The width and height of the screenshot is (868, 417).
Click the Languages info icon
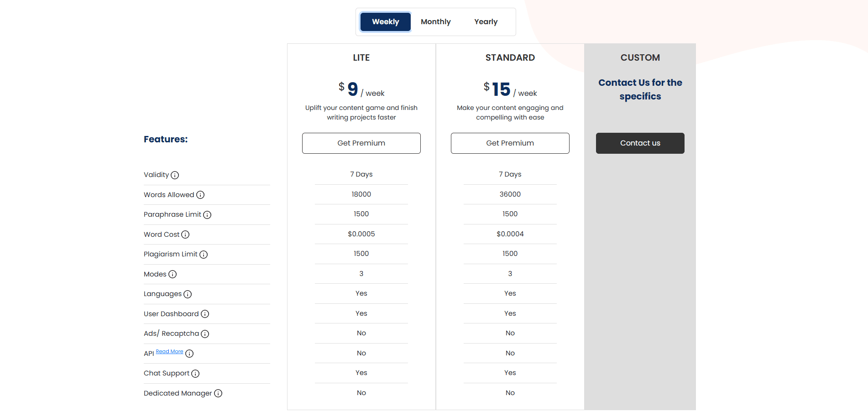pos(188,294)
